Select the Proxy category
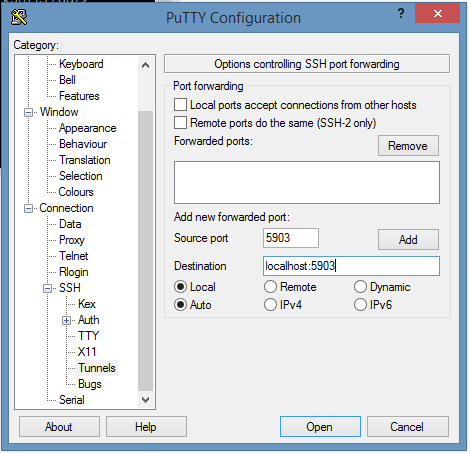This screenshot has width=470, height=453. point(72,240)
